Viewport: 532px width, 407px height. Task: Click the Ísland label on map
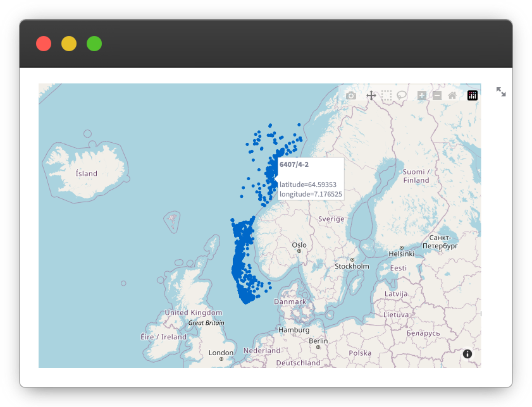86,173
